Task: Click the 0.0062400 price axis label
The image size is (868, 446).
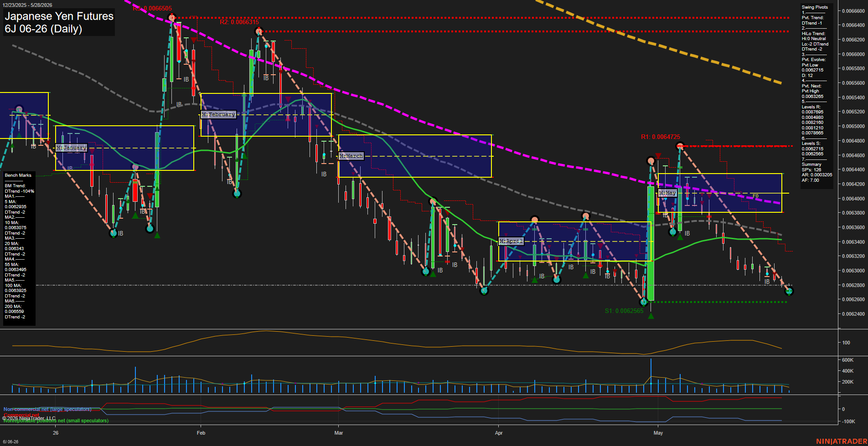Action: (x=853, y=314)
